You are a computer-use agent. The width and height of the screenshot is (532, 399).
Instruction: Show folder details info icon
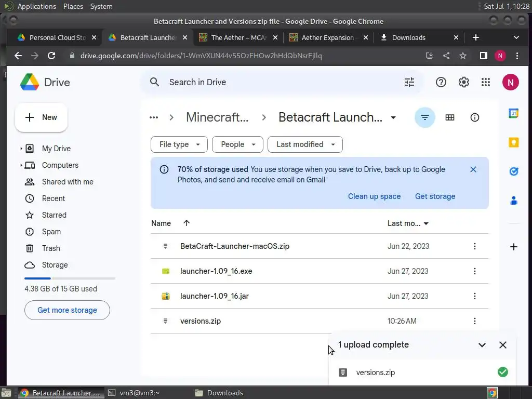474,117
